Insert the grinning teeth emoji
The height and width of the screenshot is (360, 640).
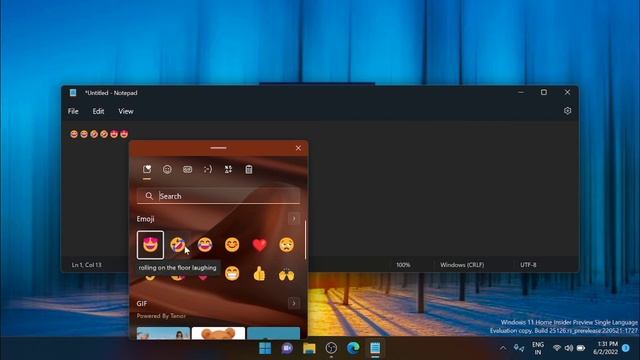point(232,273)
